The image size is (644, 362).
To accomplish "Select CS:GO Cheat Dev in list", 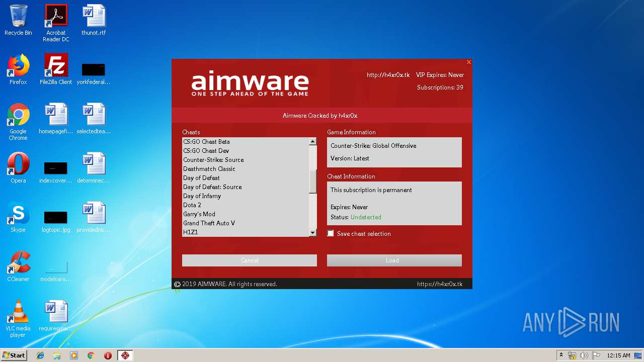I will point(246,151).
